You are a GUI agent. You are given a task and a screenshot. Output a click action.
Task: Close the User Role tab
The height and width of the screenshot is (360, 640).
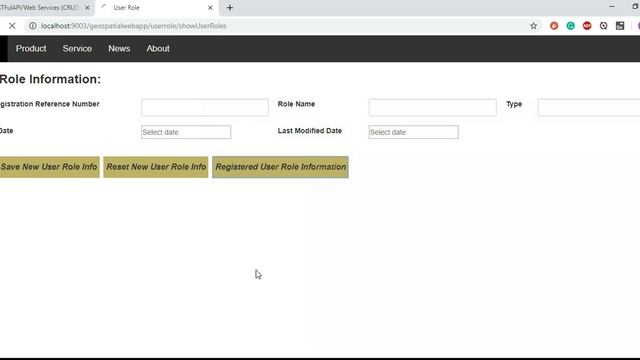click(210, 8)
